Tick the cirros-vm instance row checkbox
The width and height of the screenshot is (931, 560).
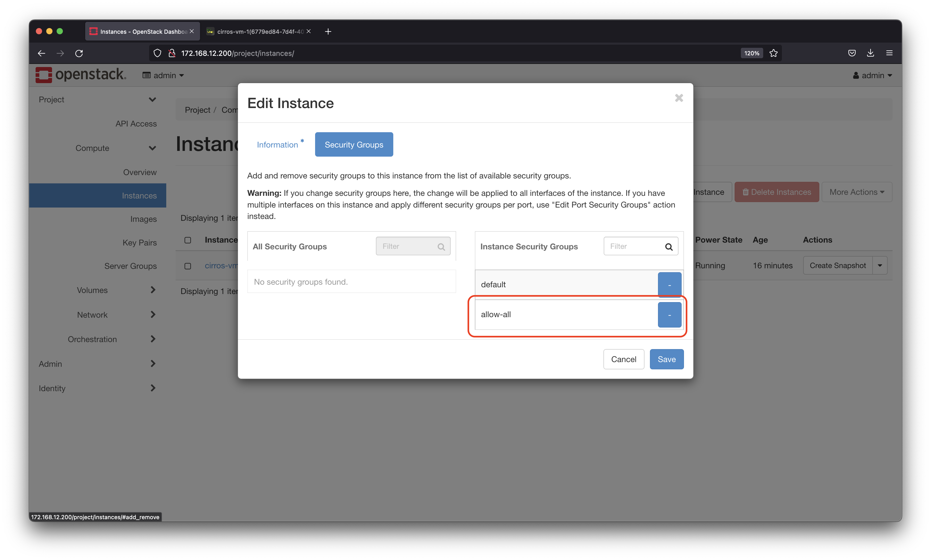188,266
